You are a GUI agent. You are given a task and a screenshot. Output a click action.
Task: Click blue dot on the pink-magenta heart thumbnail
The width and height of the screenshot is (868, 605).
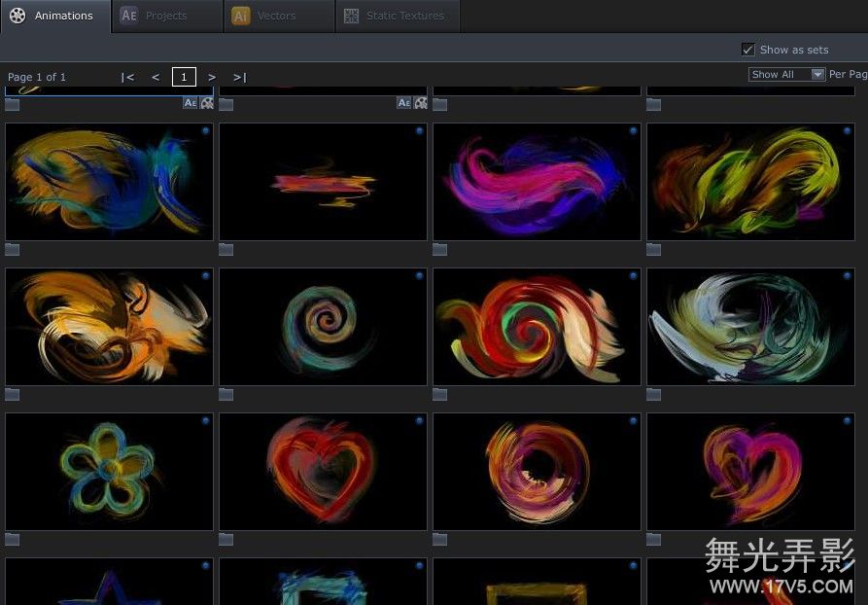pos(847,420)
